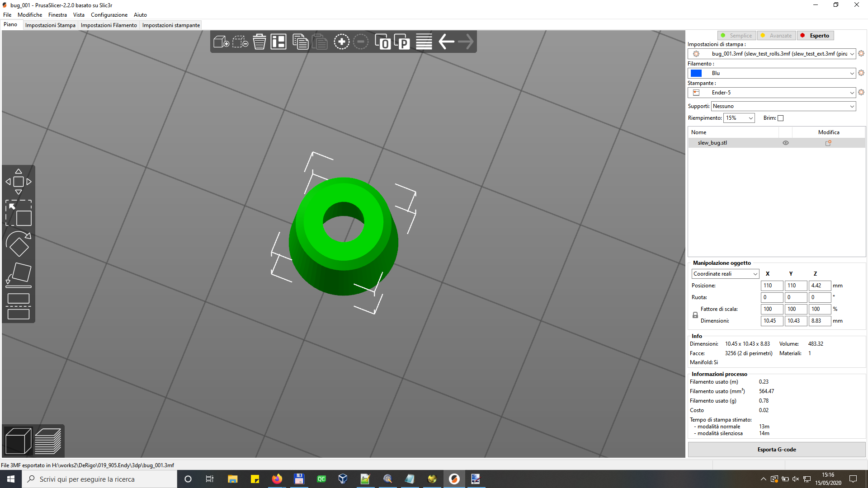
Task: Select Esperto mode
Action: pos(816,36)
